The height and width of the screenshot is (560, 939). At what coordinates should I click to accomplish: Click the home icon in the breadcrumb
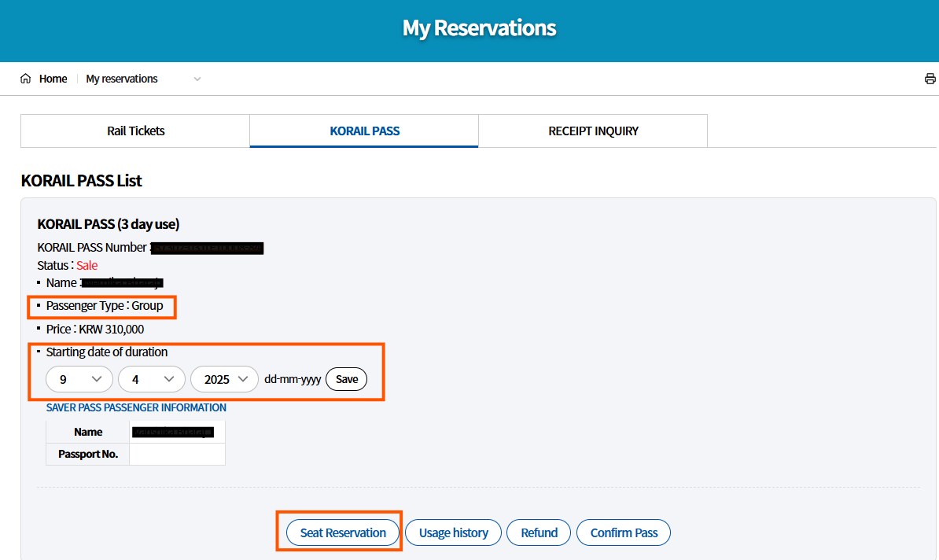pyautogui.click(x=27, y=78)
